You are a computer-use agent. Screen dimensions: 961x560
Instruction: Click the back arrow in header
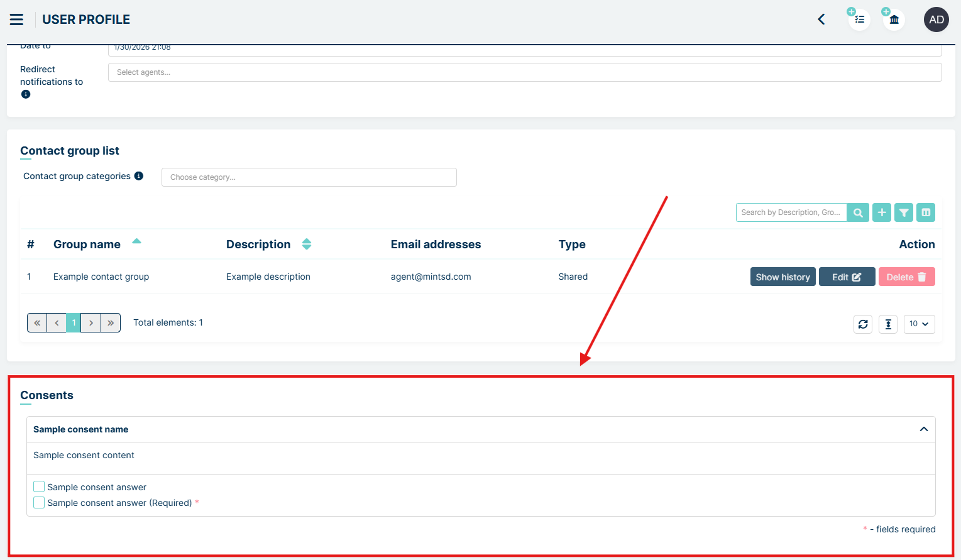pos(821,19)
